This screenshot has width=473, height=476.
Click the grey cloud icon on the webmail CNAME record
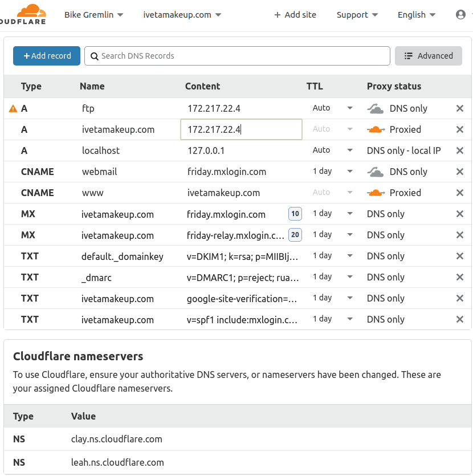pos(376,171)
